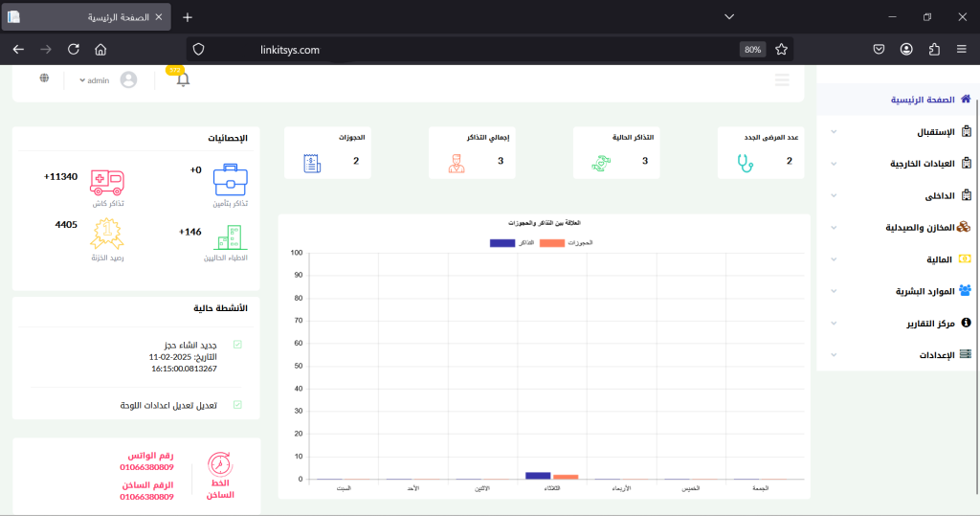Open the hamburger sidebar menu icon
This screenshot has height=516, width=980.
(x=782, y=80)
